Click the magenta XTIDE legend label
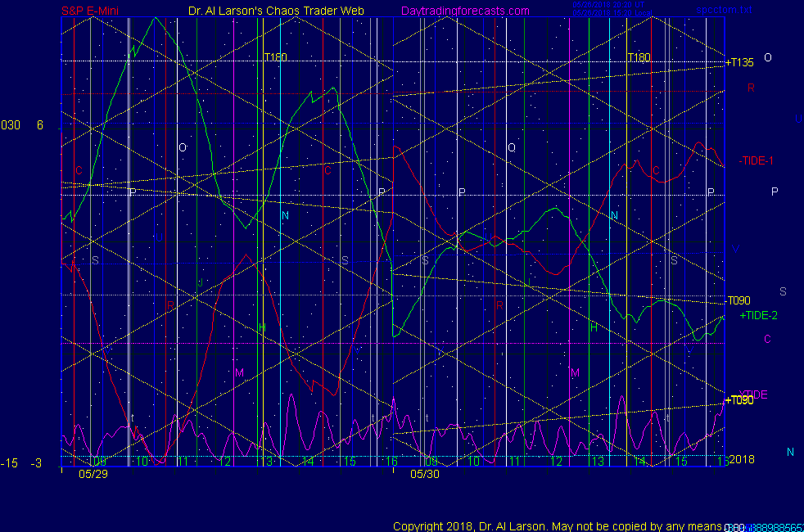Image resolution: width=804 pixels, height=532 pixels. click(x=753, y=394)
